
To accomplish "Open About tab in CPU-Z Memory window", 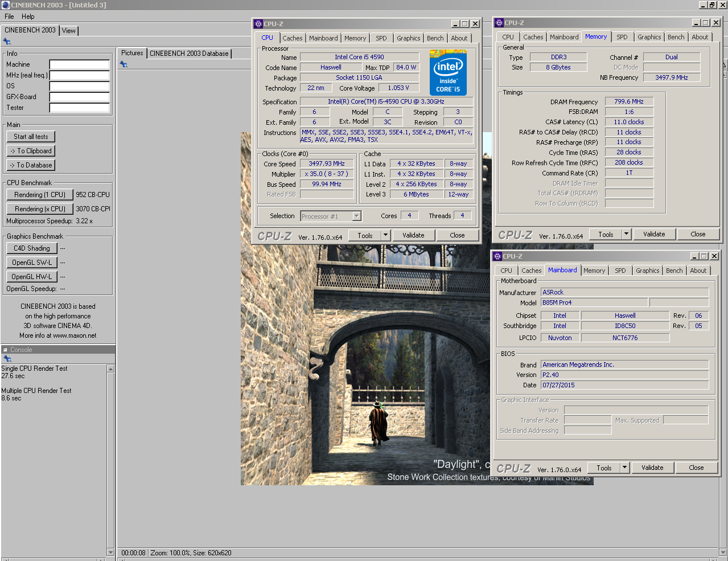I will tap(700, 37).
